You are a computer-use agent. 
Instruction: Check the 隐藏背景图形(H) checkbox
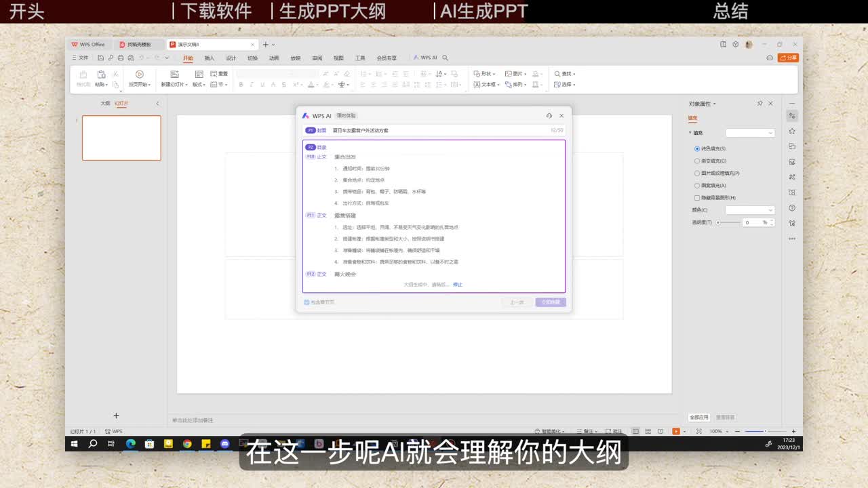click(697, 198)
